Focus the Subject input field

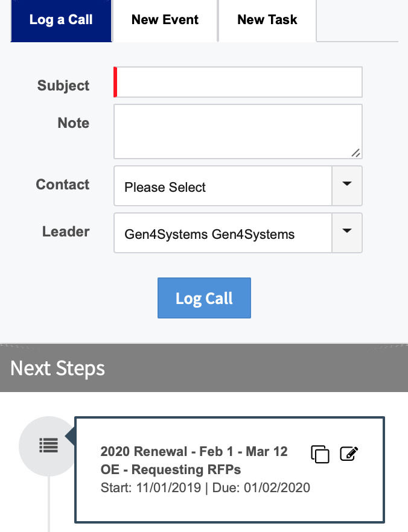(238, 82)
